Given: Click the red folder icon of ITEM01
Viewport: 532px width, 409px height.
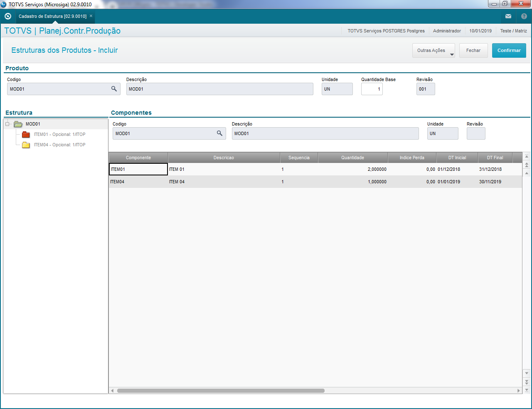Looking at the screenshot, I should (x=26, y=134).
